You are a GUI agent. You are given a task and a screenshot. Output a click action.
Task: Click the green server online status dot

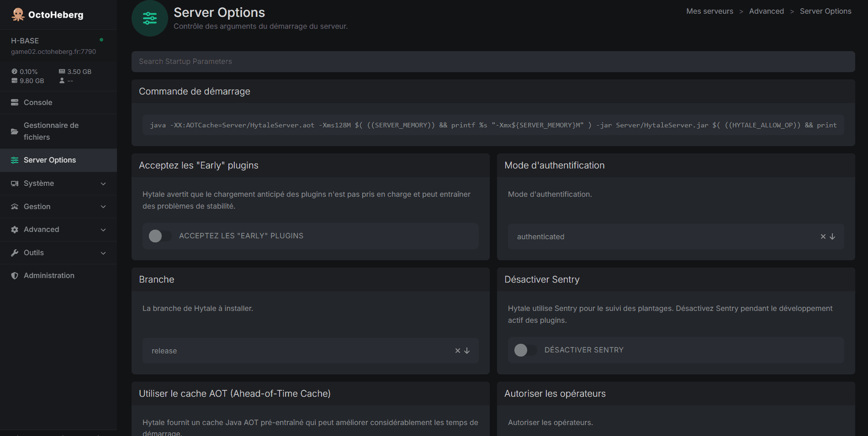point(101,40)
